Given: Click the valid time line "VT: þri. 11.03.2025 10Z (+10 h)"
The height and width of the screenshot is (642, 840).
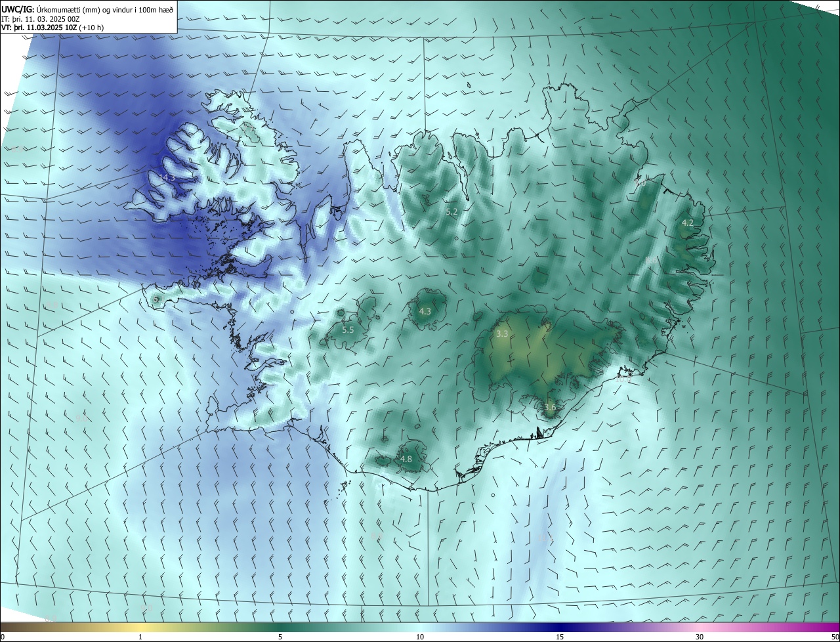Looking at the screenshot, I should [52, 28].
